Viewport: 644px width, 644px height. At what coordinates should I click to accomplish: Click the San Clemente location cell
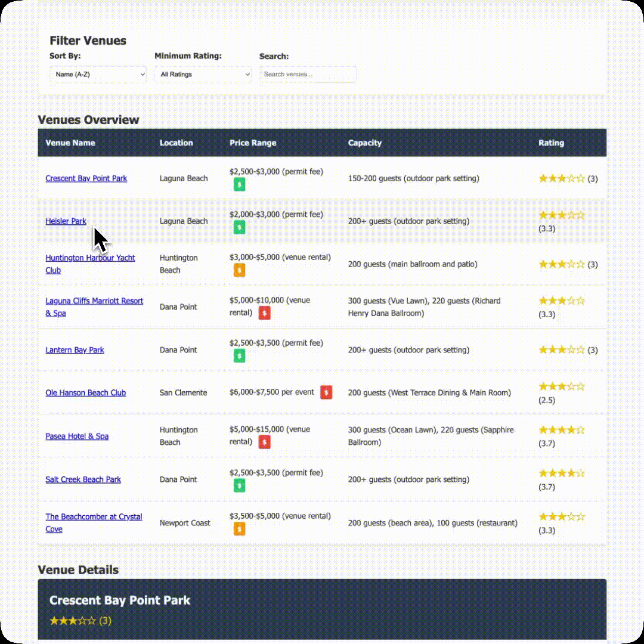(x=183, y=392)
